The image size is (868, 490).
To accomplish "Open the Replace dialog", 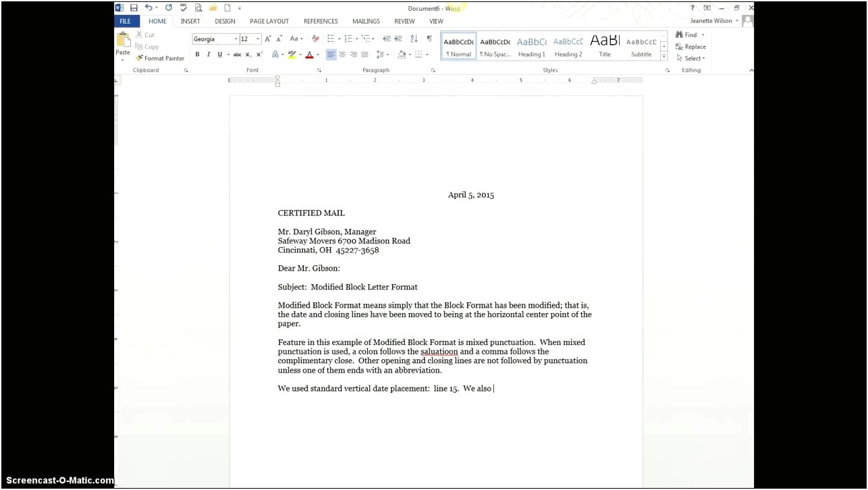I will pos(690,47).
